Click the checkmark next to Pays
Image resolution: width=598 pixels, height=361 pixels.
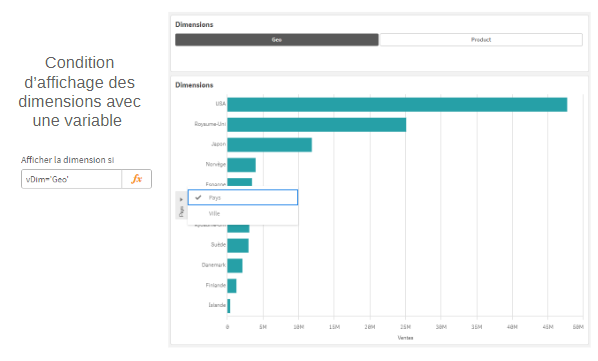198,197
